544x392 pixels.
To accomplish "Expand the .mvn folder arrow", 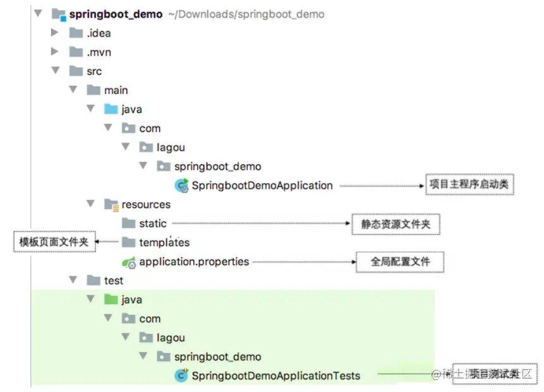I will coord(54,52).
